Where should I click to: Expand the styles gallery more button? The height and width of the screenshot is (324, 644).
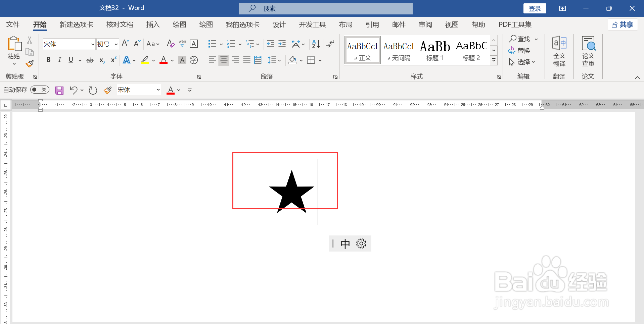pos(494,60)
